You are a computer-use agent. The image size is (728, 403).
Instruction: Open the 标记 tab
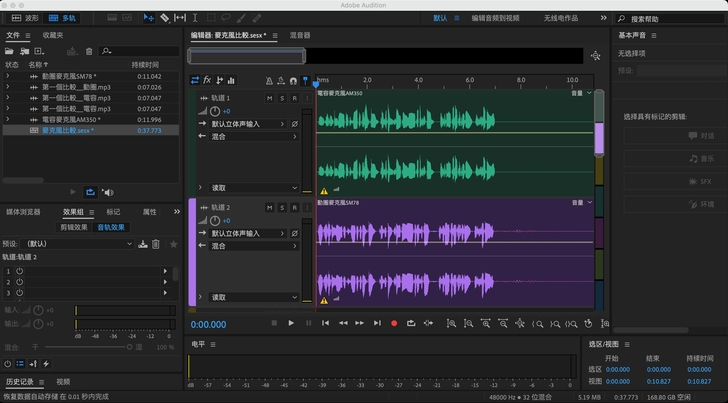tap(113, 212)
